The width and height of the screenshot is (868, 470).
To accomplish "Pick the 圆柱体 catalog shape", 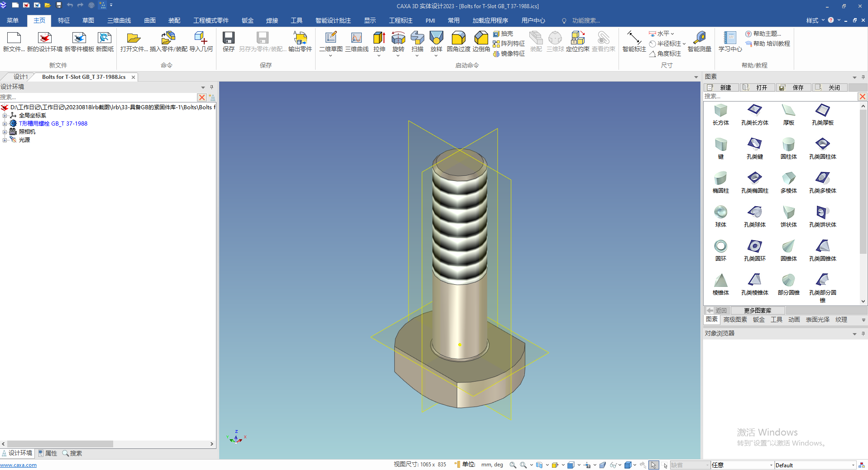I will tap(789, 149).
